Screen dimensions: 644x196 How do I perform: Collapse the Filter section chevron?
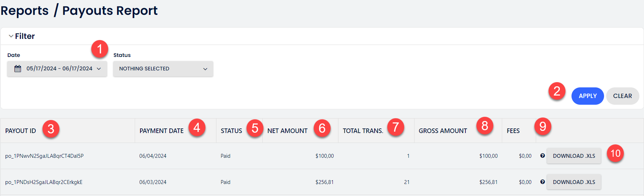point(11,36)
